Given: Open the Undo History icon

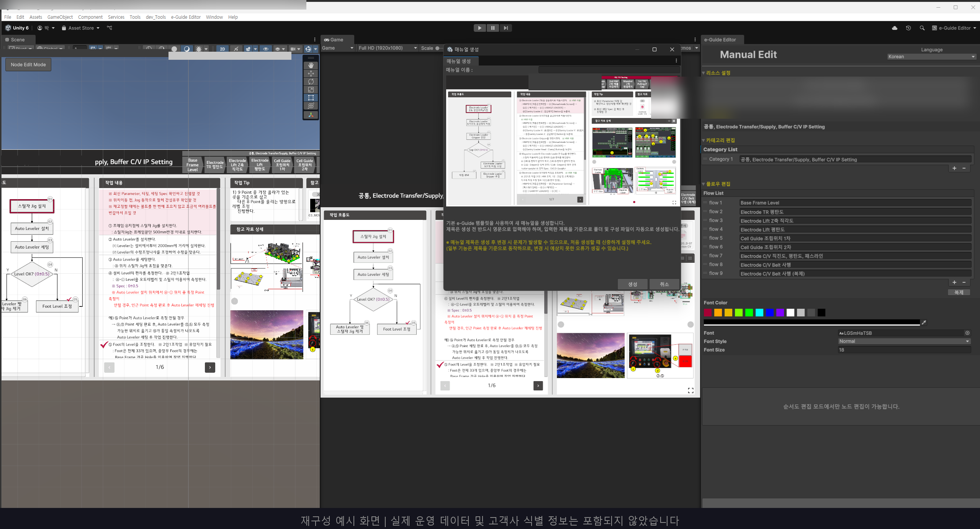Looking at the screenshot, I should pyautogui.click(x=908, y=28).
